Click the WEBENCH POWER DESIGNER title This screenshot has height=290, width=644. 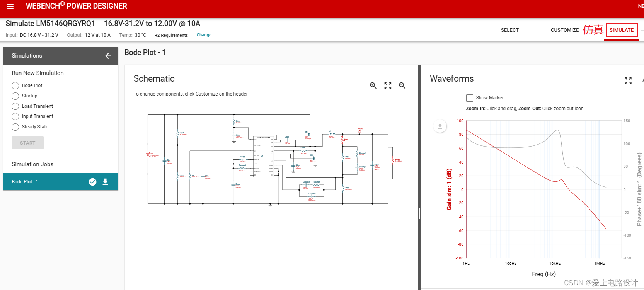[77, 6]
